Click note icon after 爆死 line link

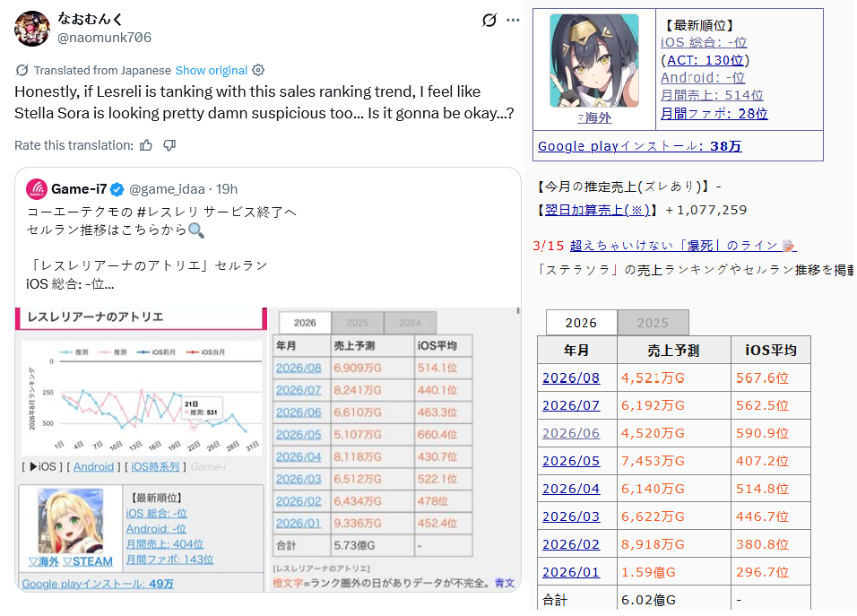[x=789, y=246]
